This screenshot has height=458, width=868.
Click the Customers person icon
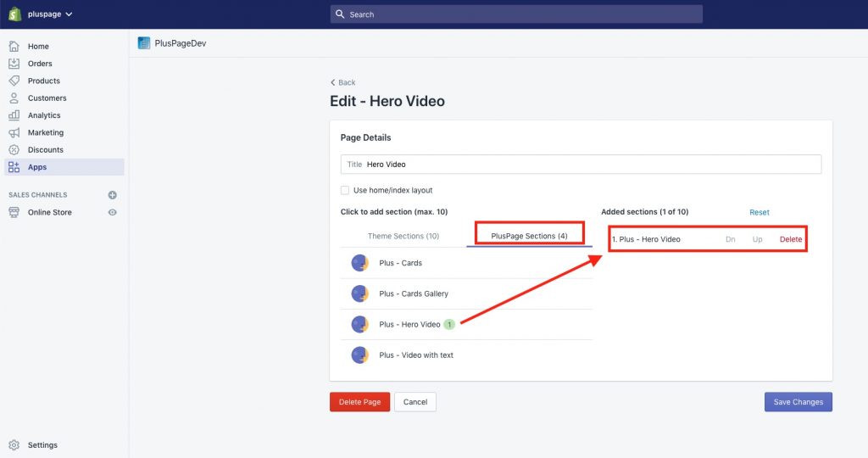point(14,98)
